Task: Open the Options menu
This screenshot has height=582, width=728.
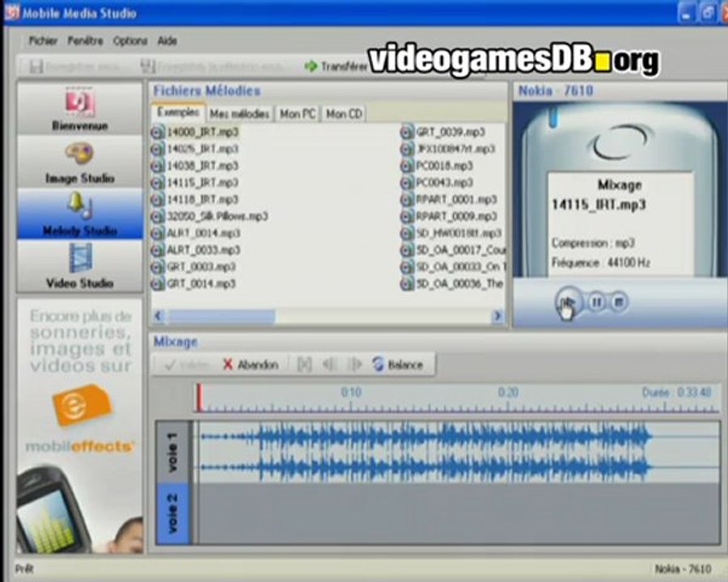Action: tap(130, 41)
